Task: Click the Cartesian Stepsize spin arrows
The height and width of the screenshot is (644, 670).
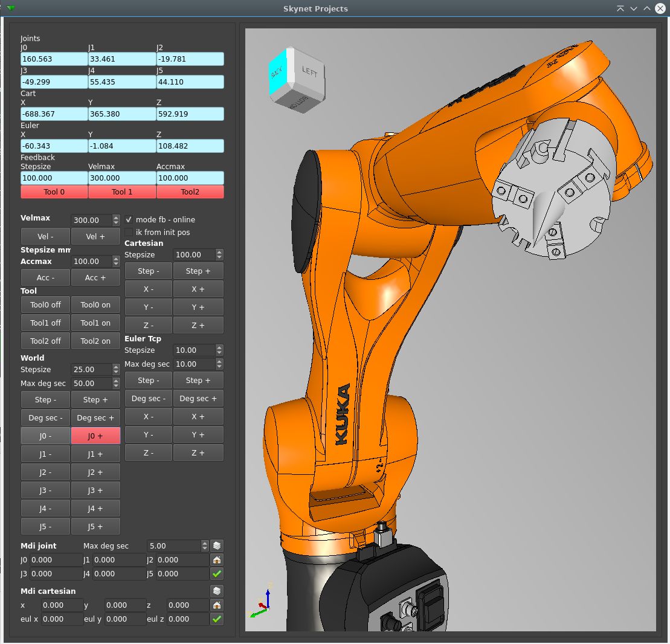Action: tap(219, 255)
